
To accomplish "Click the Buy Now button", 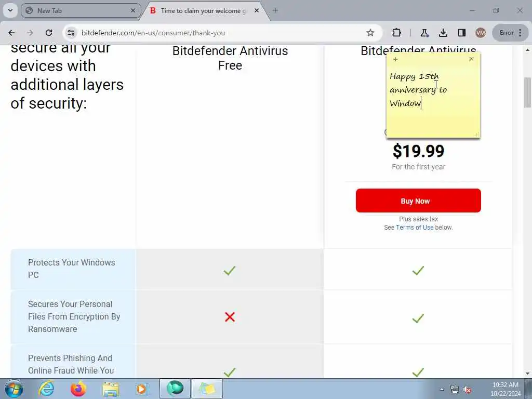I will [x=418, y=201].
